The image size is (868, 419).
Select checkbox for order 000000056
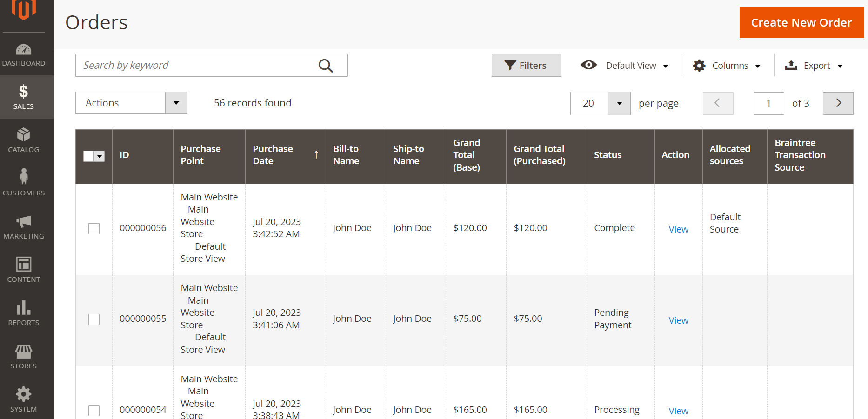(x=94, y=228)
